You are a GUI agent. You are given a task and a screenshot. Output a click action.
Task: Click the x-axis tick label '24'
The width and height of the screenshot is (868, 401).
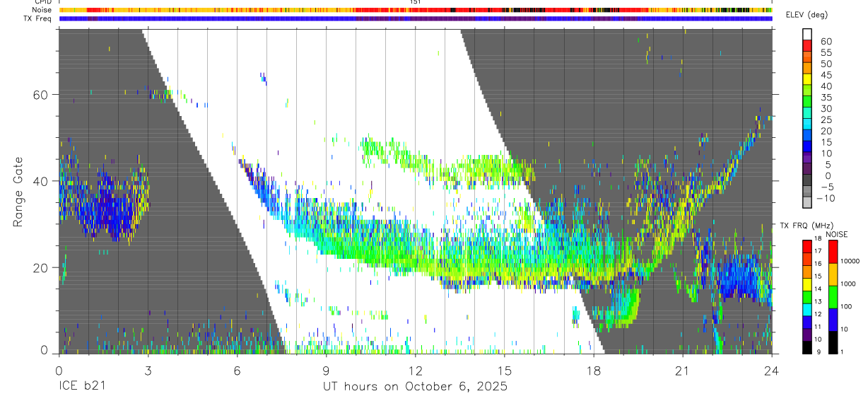click(x=771, y=371)
